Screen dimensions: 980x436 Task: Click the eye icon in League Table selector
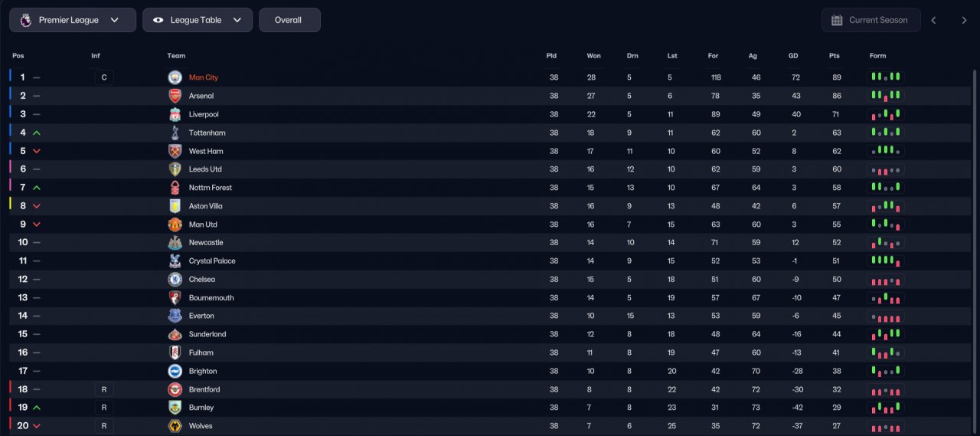pyautogui.click(x=158, y=20)
